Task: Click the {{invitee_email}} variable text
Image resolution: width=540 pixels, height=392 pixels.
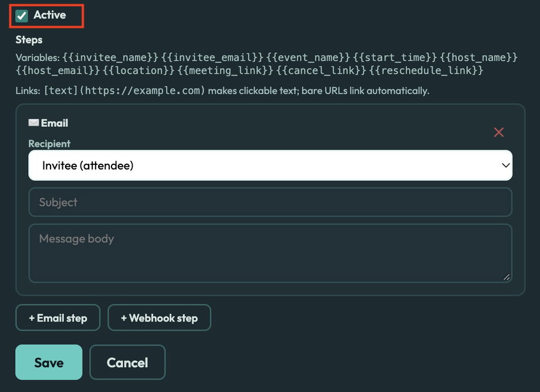Action: (x=212, y=57)
